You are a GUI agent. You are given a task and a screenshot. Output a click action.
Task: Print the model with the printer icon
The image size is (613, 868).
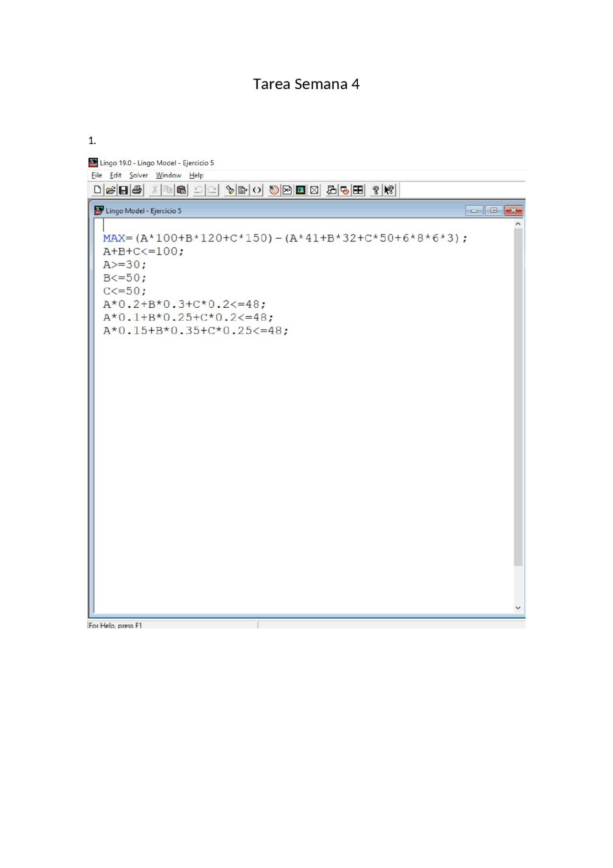tap(137, 190)
